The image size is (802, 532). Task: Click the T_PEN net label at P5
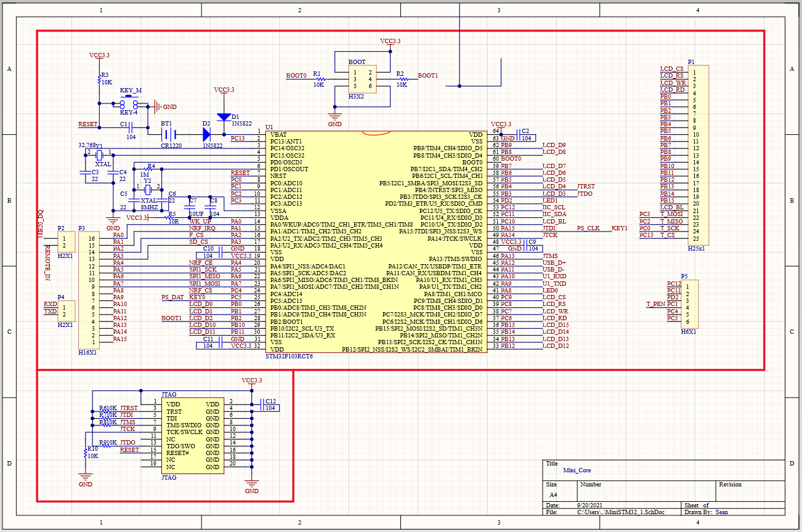[655, 305]
